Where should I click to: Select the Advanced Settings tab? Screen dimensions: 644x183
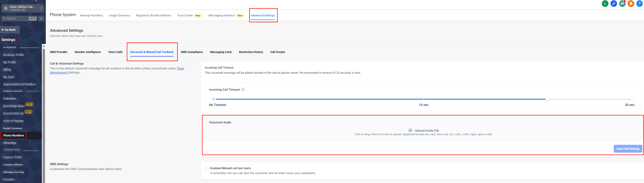click(263, 15)
